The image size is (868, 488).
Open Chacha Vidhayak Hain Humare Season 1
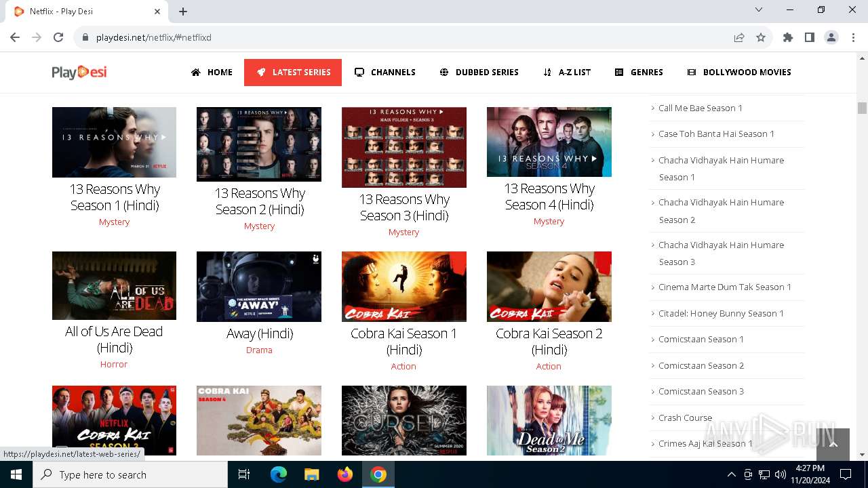pos(722,168)
